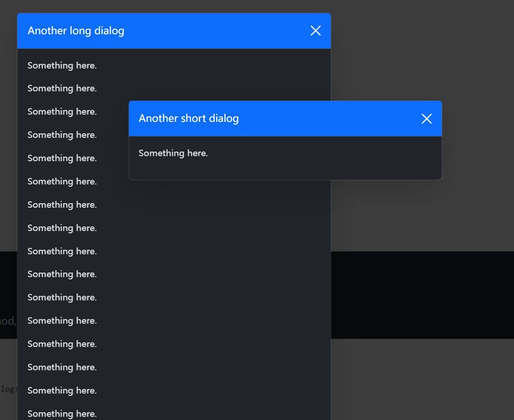The height and width of the screenshot is (420, 514).
Task: Close the Another long dialog window
Action: pos(315,31)
